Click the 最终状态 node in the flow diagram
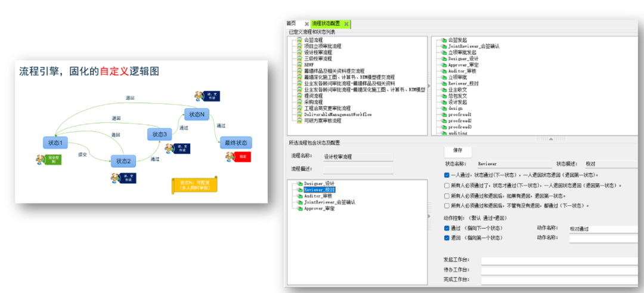This screenshot has width=644, height=293. click(236, 143)
